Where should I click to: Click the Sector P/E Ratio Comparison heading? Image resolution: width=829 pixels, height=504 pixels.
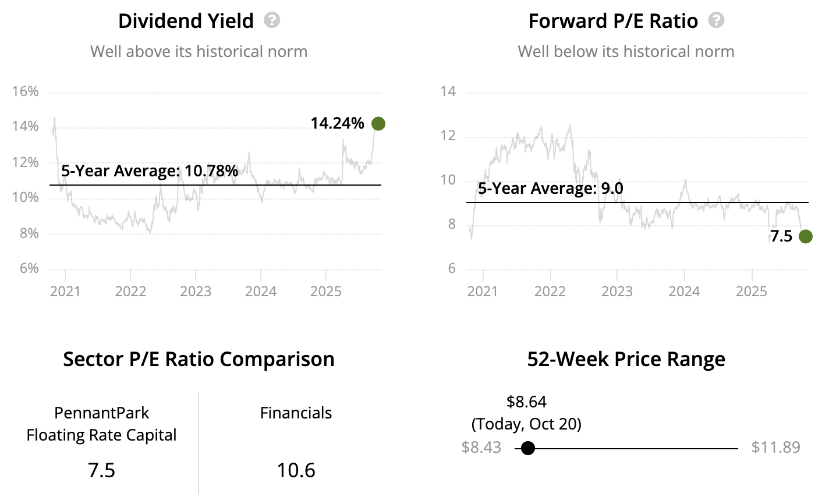click(199, 359)
